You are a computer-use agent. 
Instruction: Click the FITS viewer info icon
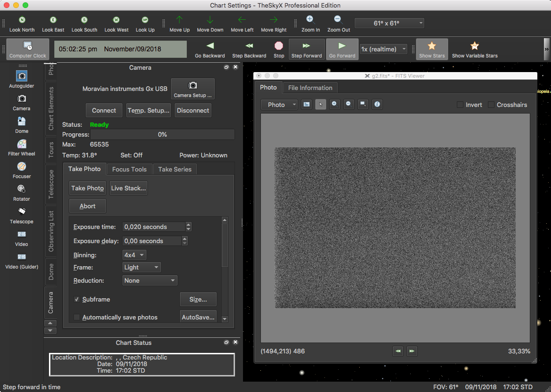[377, 105]
